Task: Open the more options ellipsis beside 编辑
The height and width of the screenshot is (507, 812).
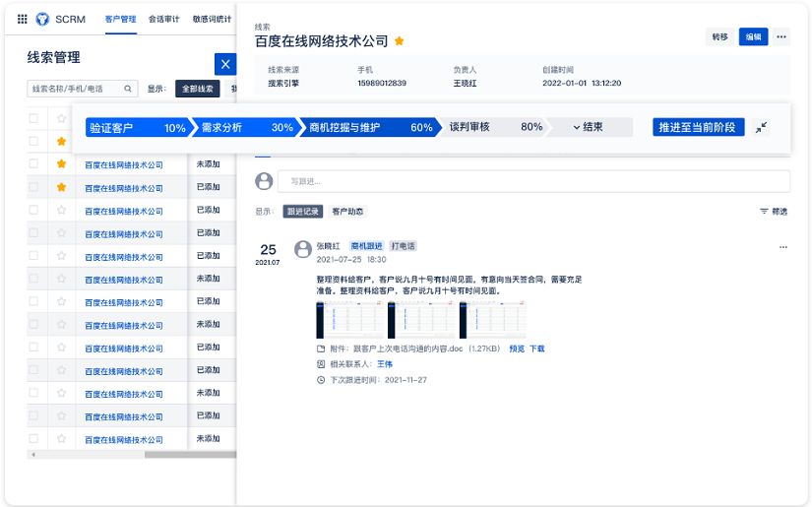Action: (781, 36)
